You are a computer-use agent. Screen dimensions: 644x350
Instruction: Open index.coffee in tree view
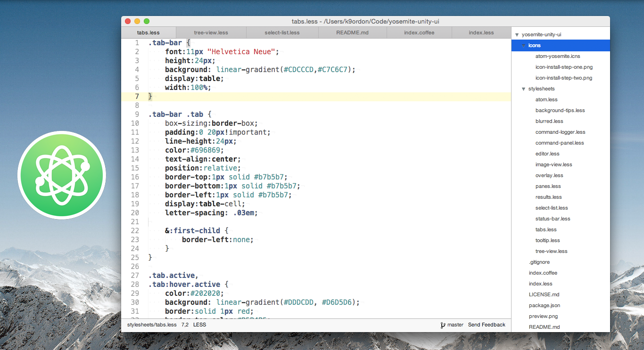click(x=543, y=273)
